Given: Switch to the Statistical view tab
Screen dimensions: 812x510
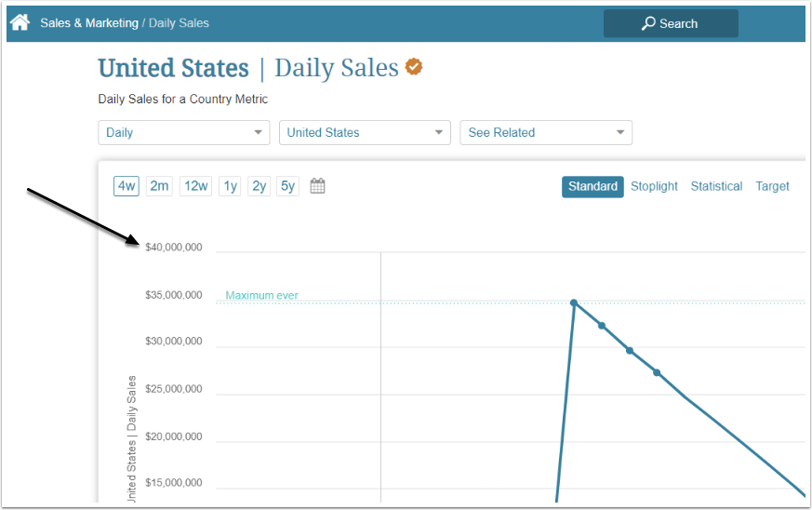Looking at the screenshot, I should point(716,186).
